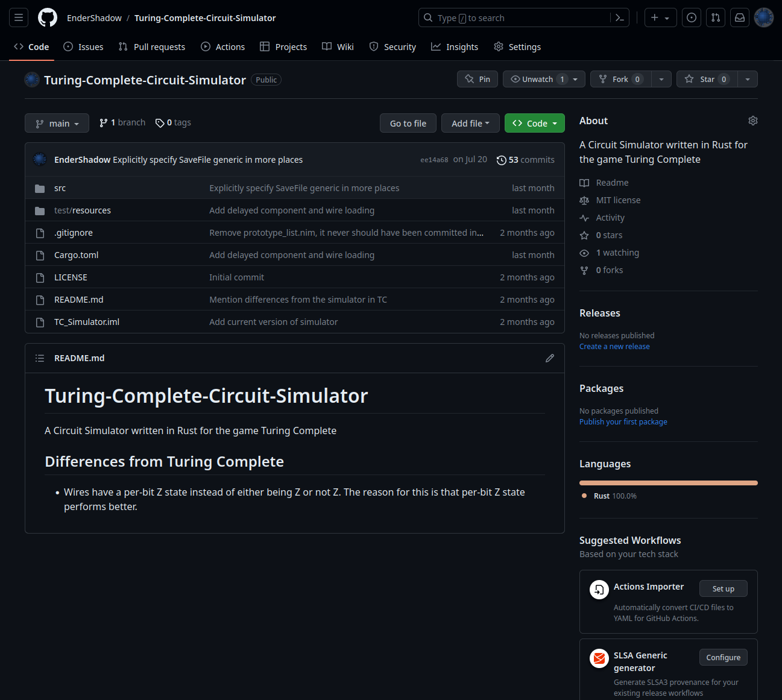View 1 watching link in About
782x700 pixels.
pos(610,253)
